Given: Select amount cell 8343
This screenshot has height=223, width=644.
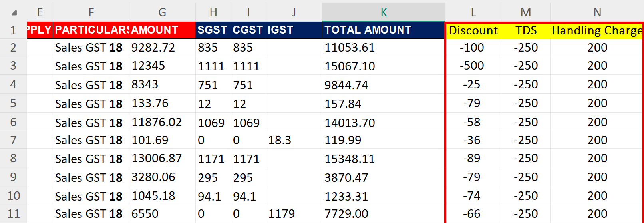Looking at the screenshot, I should [x=162, y=84].
